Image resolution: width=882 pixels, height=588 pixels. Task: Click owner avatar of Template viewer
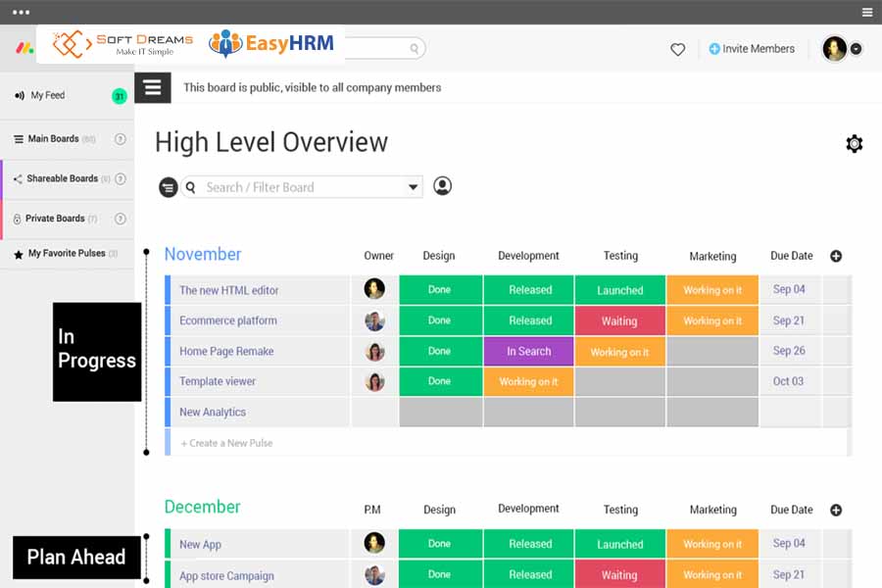(374, 381)
